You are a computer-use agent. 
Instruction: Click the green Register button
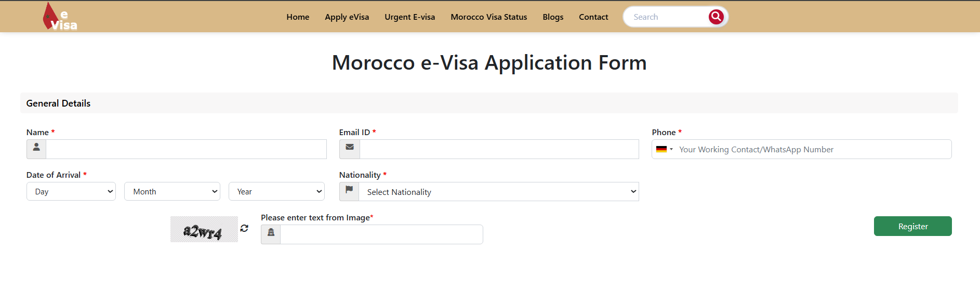[x=912, y=226]
